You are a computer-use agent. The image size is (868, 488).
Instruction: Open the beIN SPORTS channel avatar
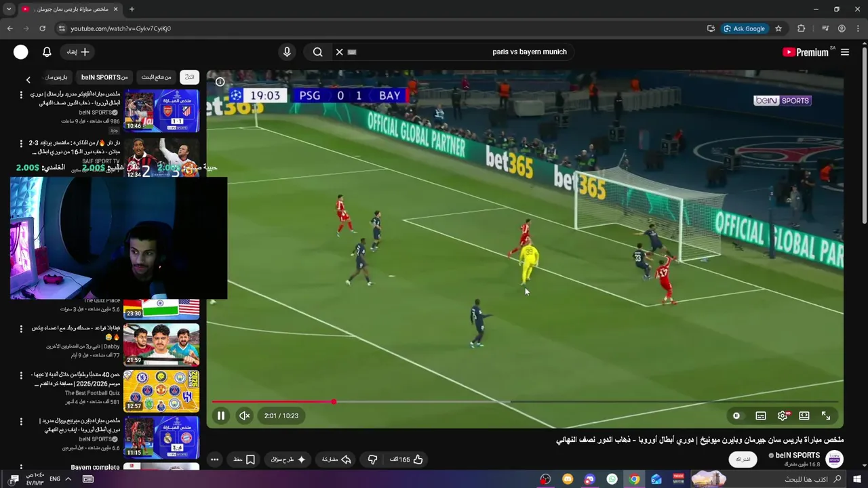coord(834,459)
